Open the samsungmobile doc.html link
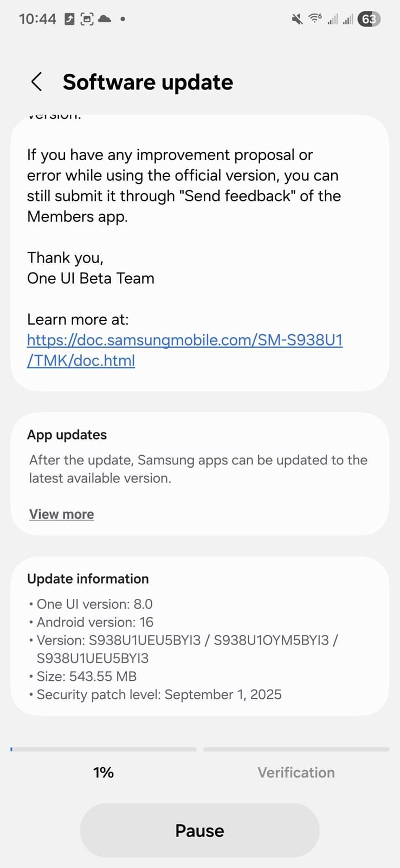 [184, 350]
